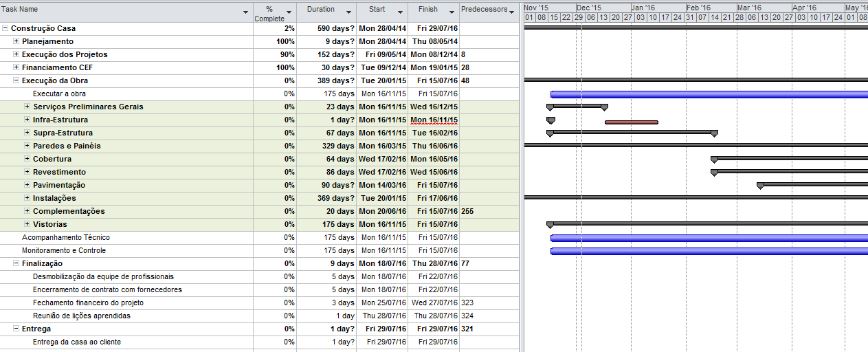Collapse the Finalização summary task
Viewport: 868px width, 352px height.
coord(16,264)
